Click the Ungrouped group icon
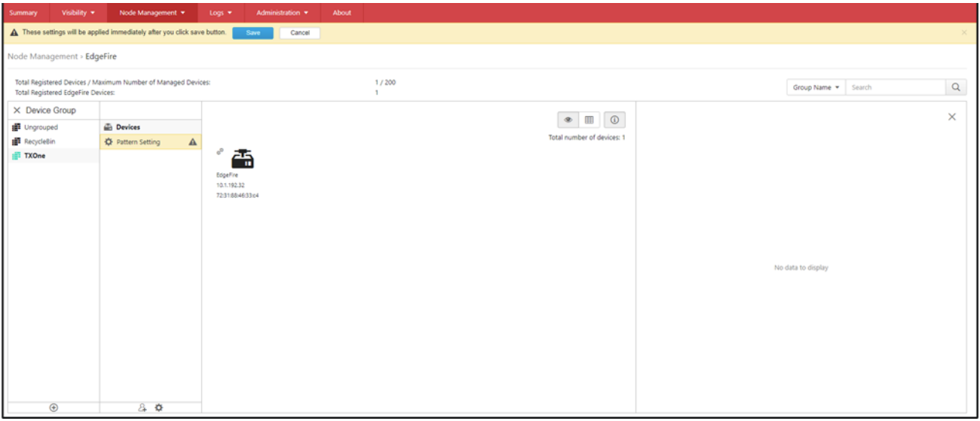Screen dimensions: 980x421 coord(17,127)
